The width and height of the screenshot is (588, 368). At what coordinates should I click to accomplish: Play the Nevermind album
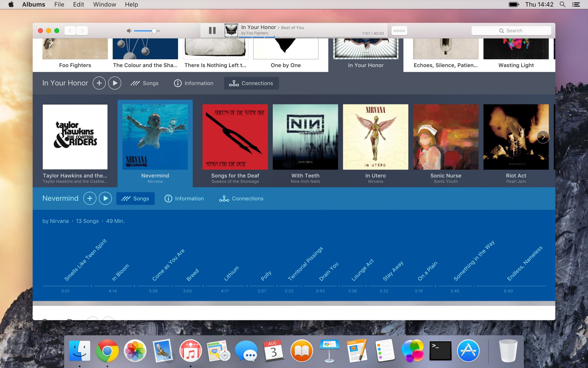tap(105, 198)
